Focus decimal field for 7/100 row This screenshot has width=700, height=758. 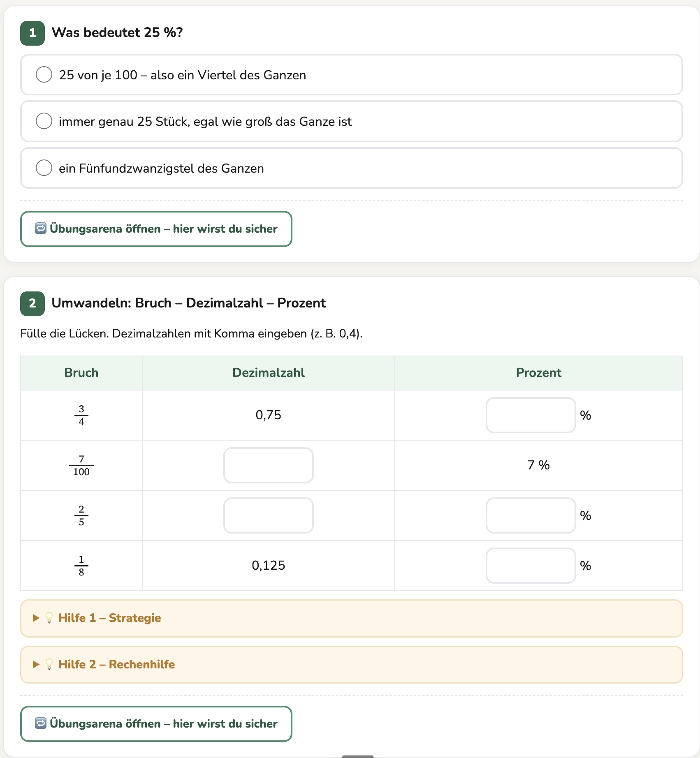pyautogui.click(x=269, y=465)
